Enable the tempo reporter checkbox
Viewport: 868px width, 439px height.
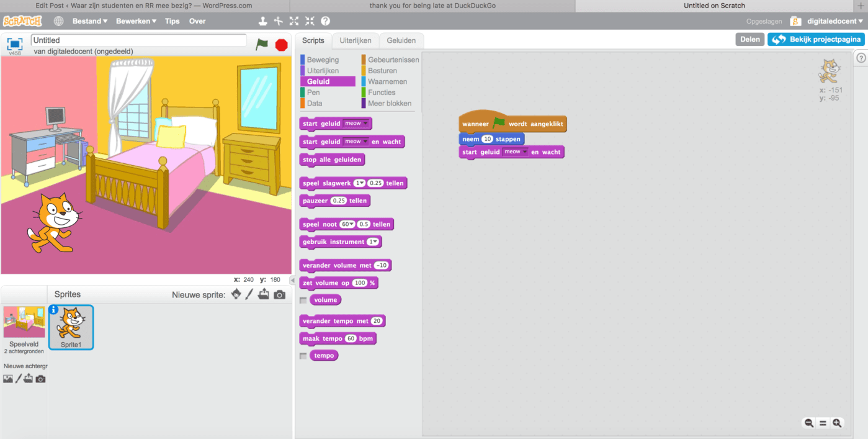(303, 356)
